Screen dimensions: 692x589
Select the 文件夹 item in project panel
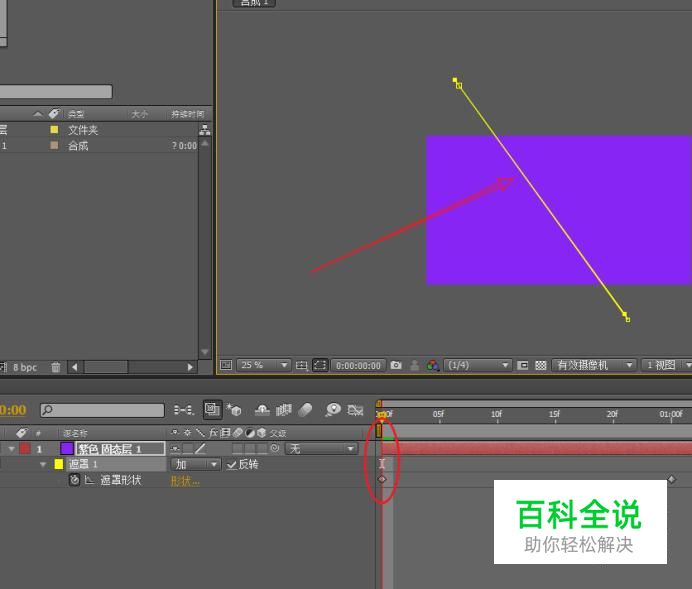click(x=83, y=130)
